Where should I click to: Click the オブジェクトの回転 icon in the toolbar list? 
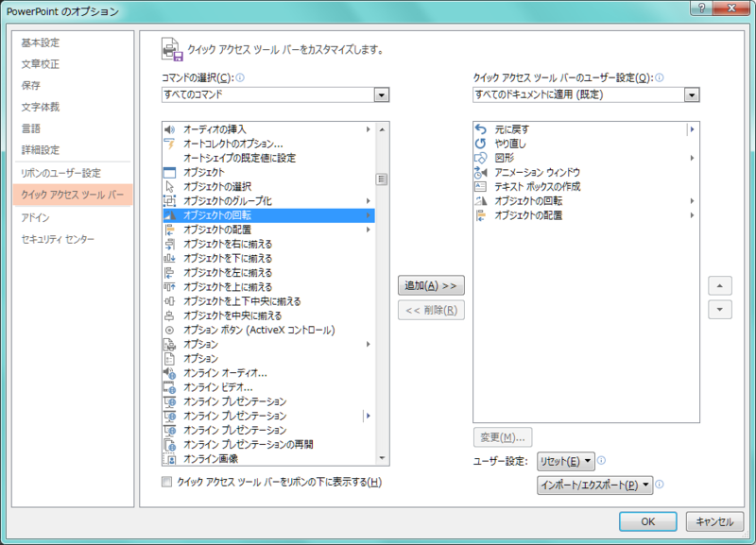point(481,201)
